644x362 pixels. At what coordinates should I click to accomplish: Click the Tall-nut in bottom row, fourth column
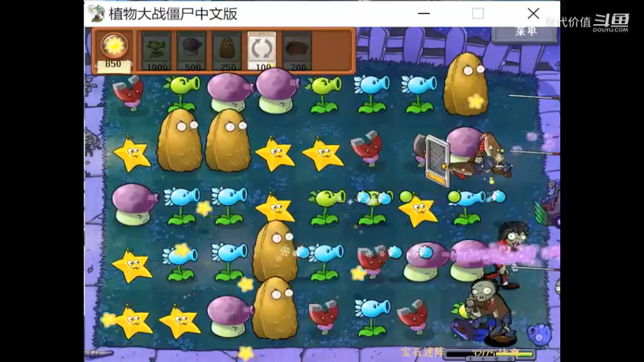(275, 308)
